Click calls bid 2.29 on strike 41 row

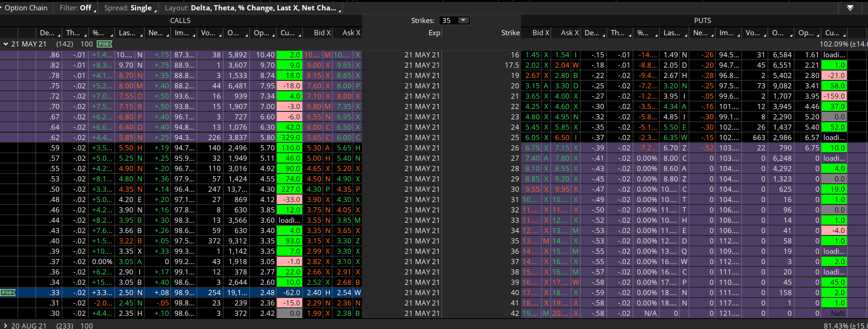314,303
